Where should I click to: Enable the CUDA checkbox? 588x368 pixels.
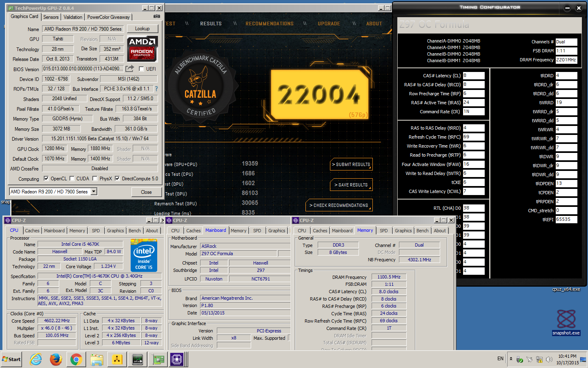click(x=72, y=178)
